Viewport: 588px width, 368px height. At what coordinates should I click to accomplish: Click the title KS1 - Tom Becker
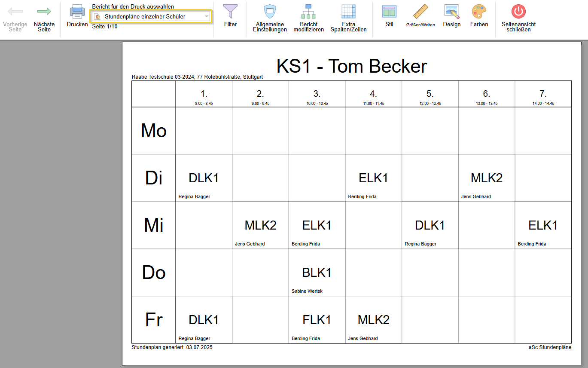(x=352, y=66)
